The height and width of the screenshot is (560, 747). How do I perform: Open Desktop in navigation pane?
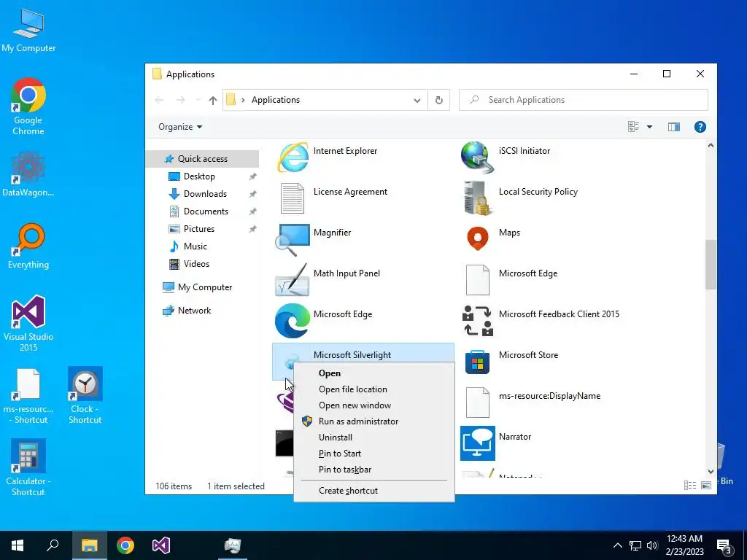click(199, 176)
